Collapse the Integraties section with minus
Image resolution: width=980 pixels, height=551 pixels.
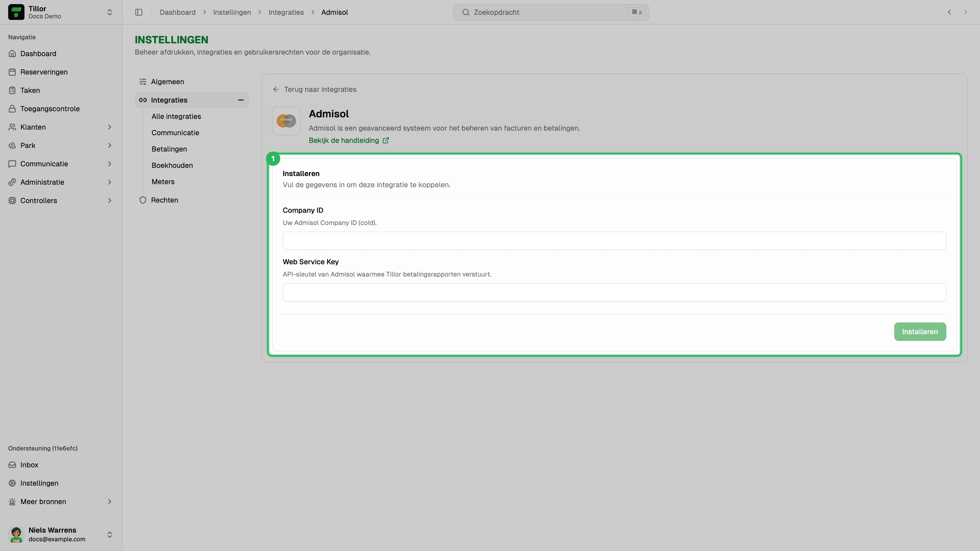click(240, 100)
